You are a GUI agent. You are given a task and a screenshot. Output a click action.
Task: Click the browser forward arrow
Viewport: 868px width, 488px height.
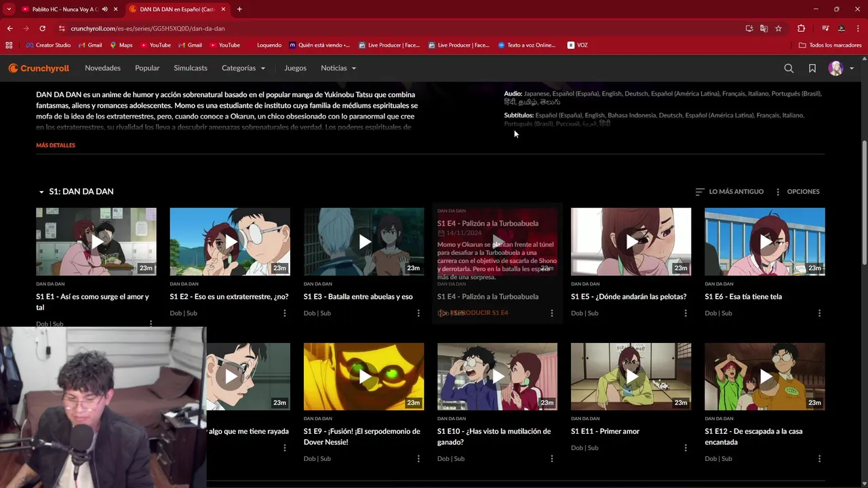26,28
